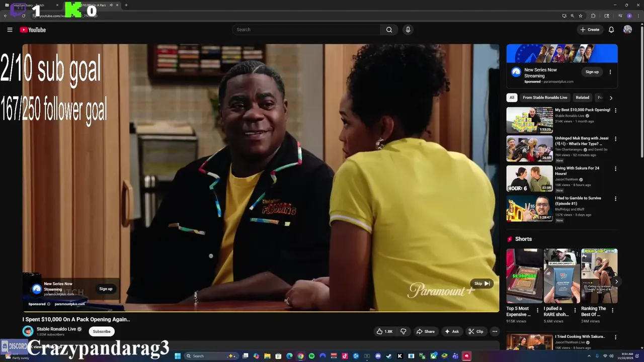
Task: Go to YouTube home via logo
Action: click(33, 30)
